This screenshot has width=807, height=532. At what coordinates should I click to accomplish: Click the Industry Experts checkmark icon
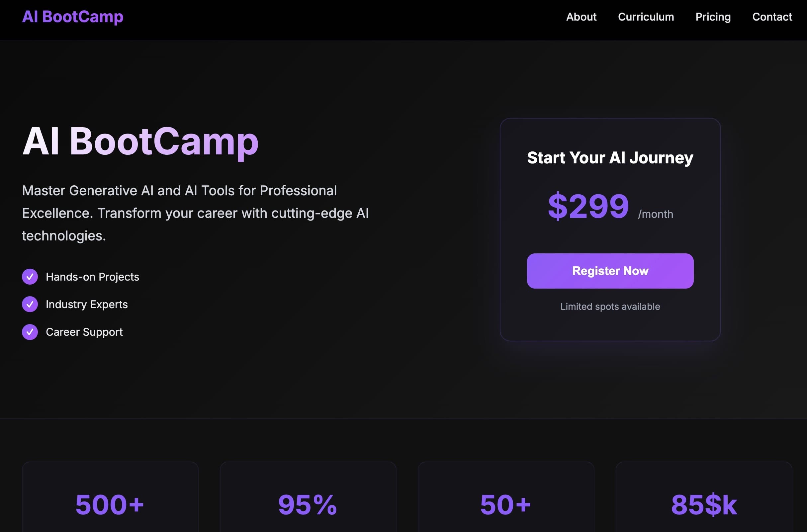click(x=31, y=304)
